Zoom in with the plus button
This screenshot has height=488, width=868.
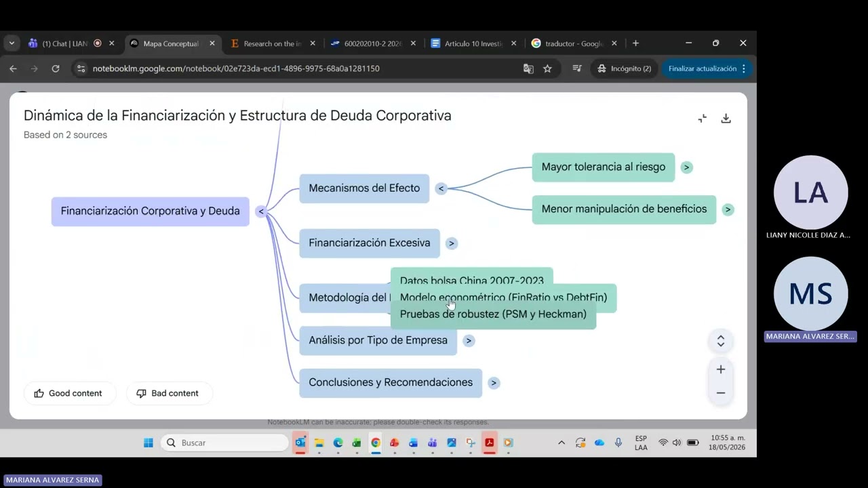click(721, 369)
